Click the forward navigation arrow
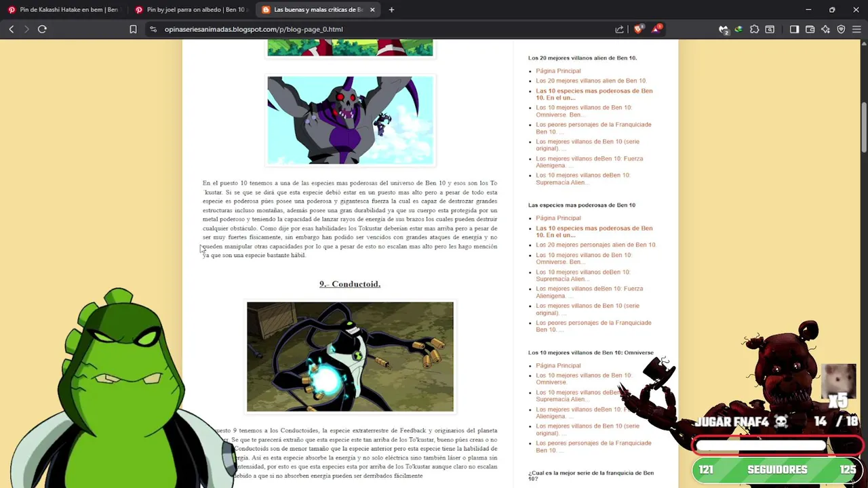The width and height of the screenshot is (868, 488). [26, 29]
